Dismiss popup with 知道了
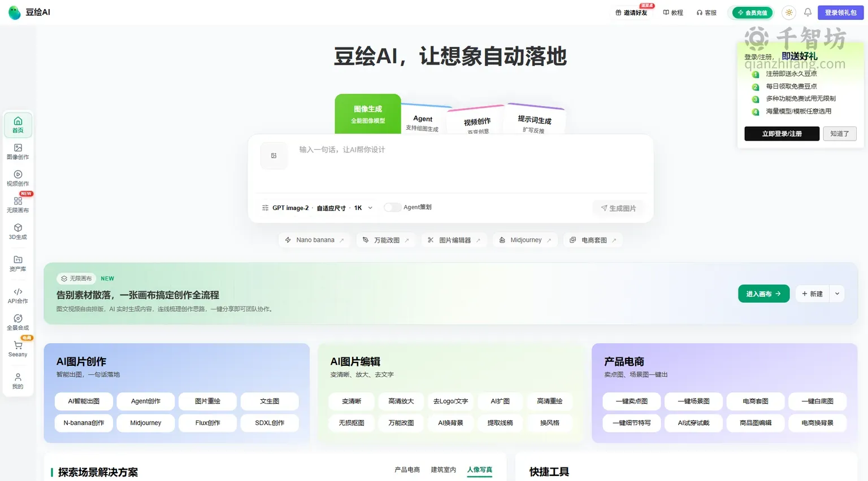This screenshot has height=481, width=868. (x=840, y=134)
